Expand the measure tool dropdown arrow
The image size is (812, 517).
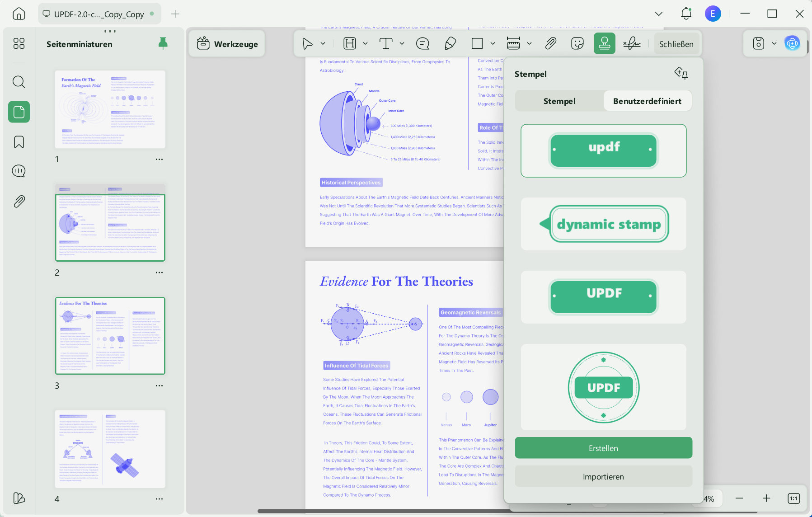[529, 43]
